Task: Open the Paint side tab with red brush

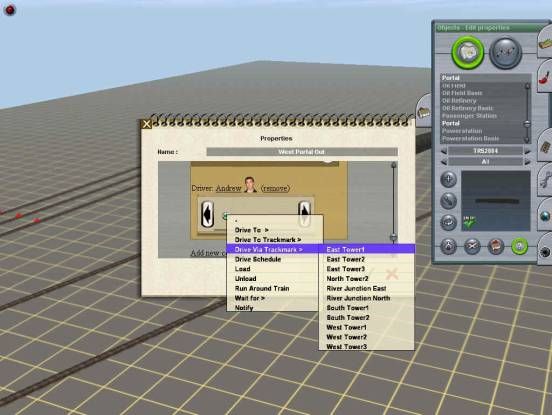Action: (545, 77)
